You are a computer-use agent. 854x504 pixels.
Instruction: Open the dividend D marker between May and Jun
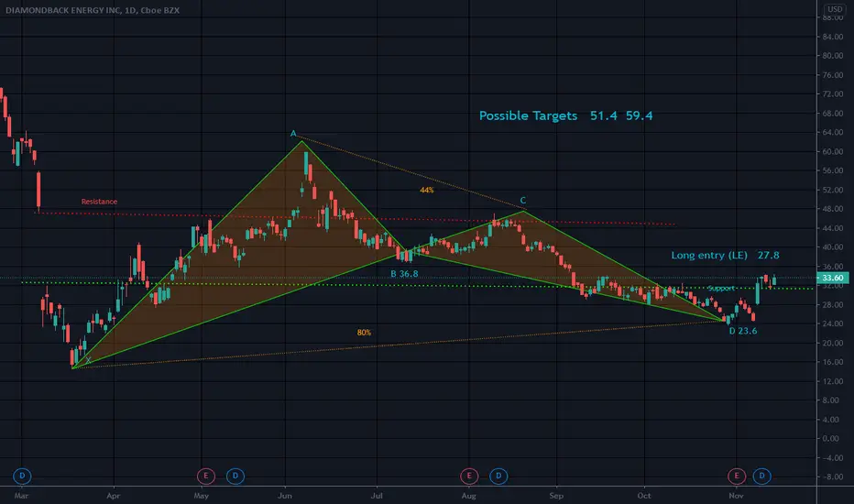pyautogui.click(x=235, y=476)
